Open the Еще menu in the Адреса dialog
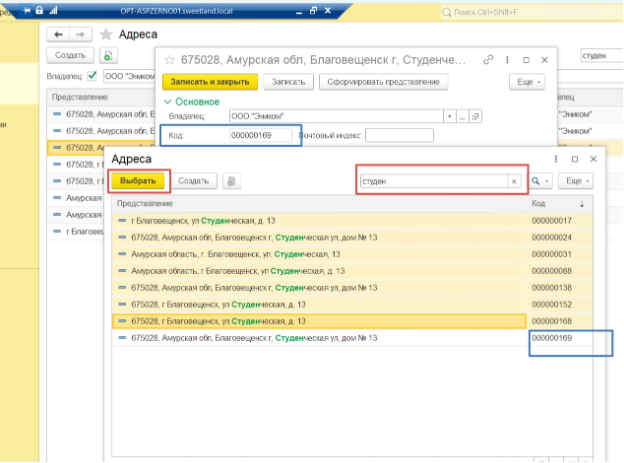The height and width of the screenshot is (463, 624). click(x=573, y=181)
